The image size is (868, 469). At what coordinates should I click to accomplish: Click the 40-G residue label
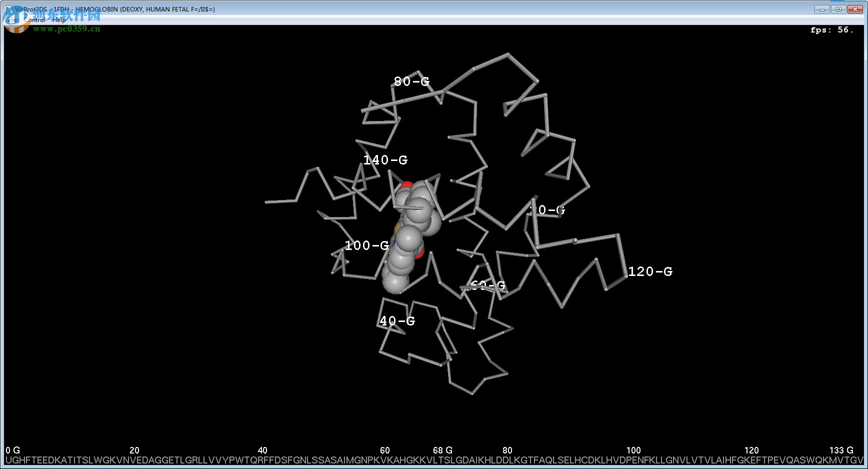click(397, 321)
